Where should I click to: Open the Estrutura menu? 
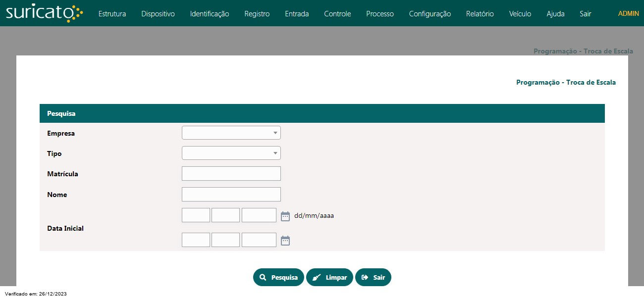[112, 14]
